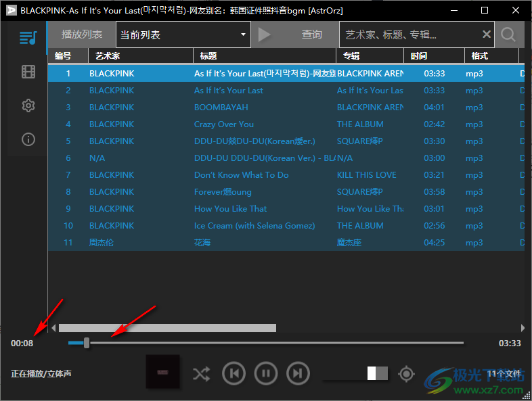Select track 6 with N/A artist
Viewport: 532px width, 401px height.
point(286,158)
